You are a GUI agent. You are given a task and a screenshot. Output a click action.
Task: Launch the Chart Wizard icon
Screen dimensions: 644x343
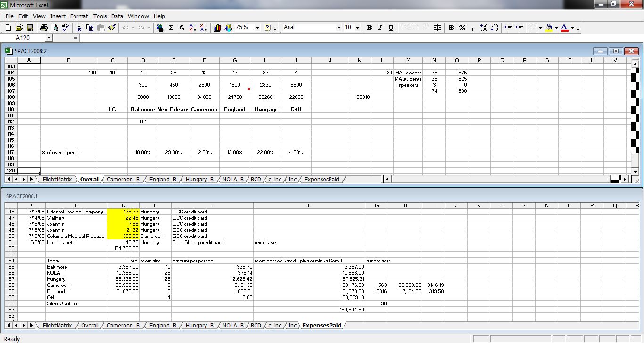(217, 28)
